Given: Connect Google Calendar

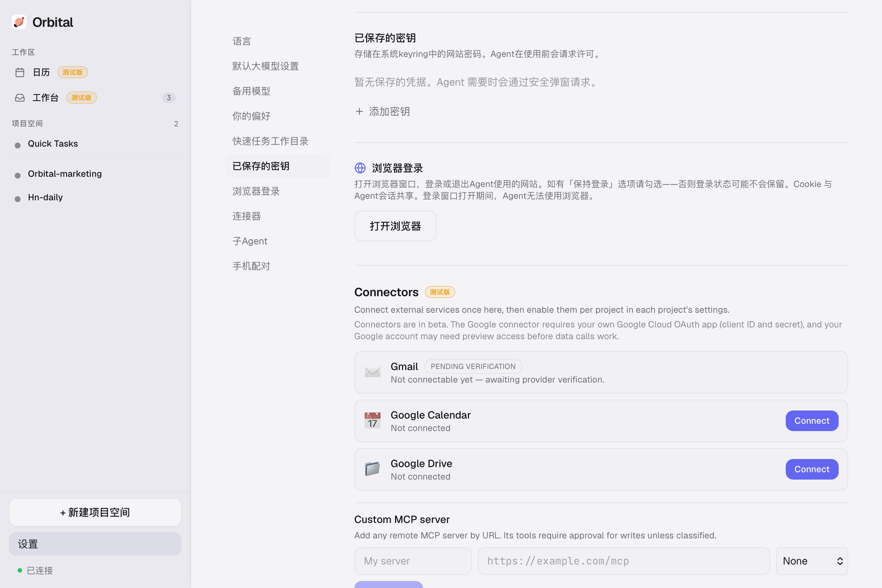Looking at the screenshot, I should coord(812,421).
